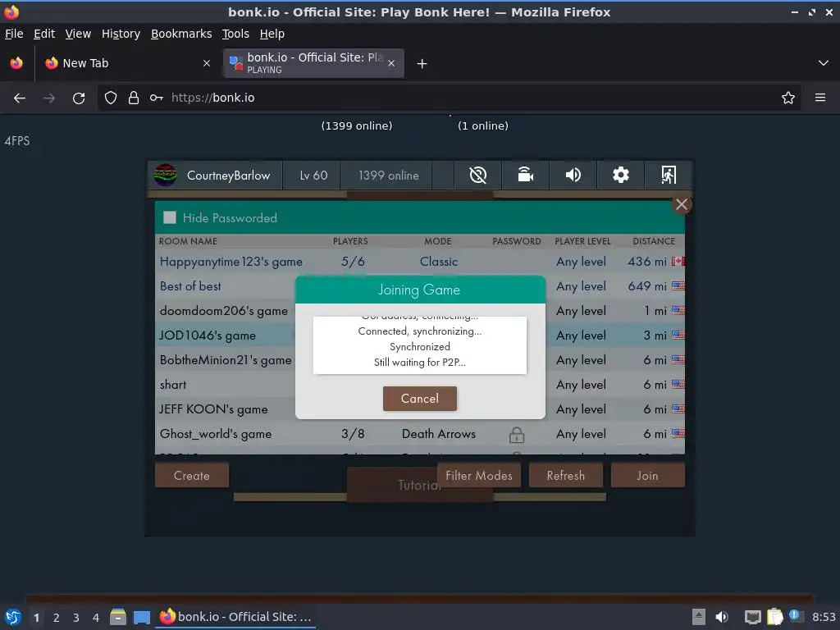Toggle the Hide Passworded checkbox
The height and width of the screenshot is (630, 840).
(170, 217)
